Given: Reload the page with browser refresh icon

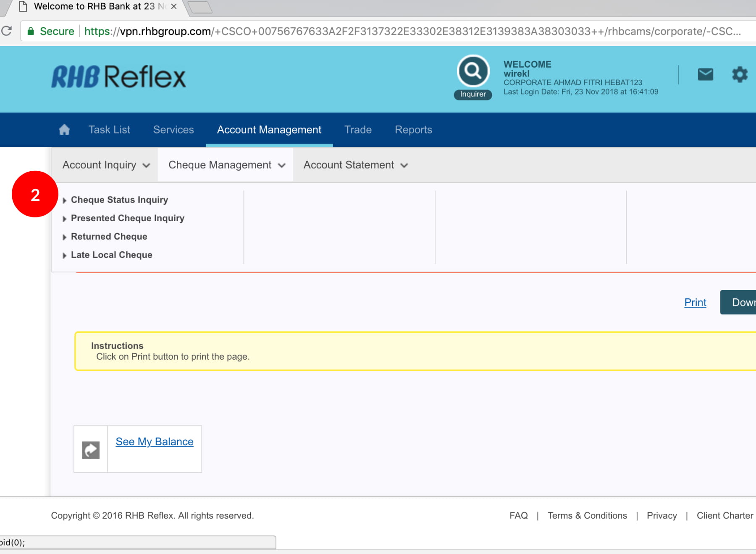Looking at the screenshot, I should (x=7, y=31).
